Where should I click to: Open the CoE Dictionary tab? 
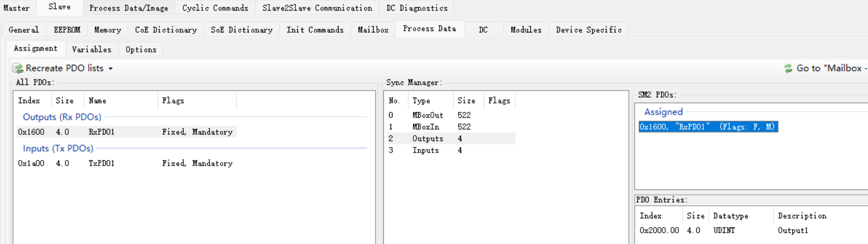[165, 30]
